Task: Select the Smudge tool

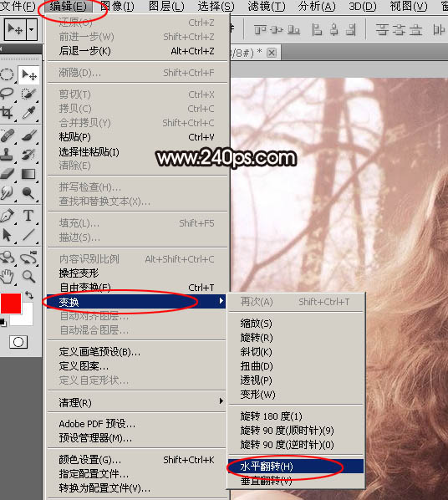Action: (x=7, y=193)
